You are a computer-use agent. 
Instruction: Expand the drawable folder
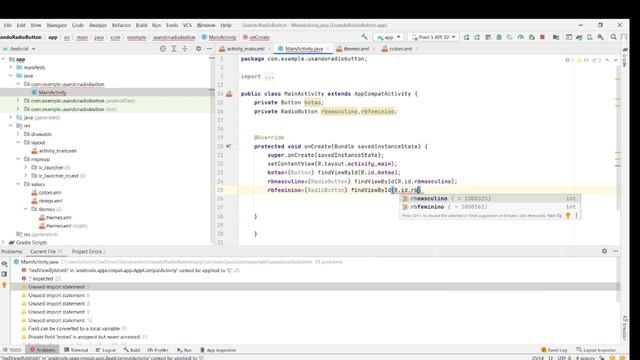[x=18, y=134]
